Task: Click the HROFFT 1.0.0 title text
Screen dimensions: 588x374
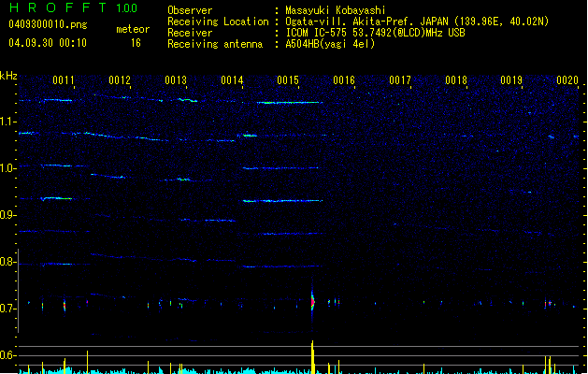Action: tap(73, 7)
